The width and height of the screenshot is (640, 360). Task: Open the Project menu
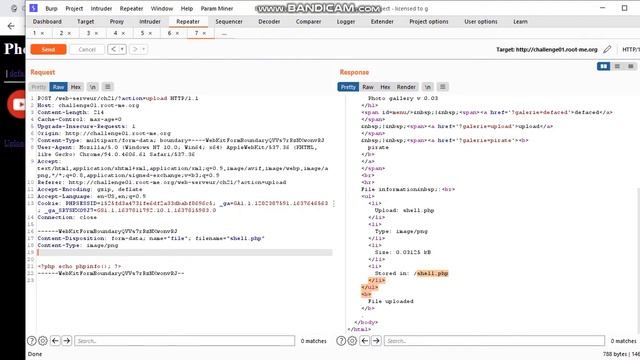[74, 8]
